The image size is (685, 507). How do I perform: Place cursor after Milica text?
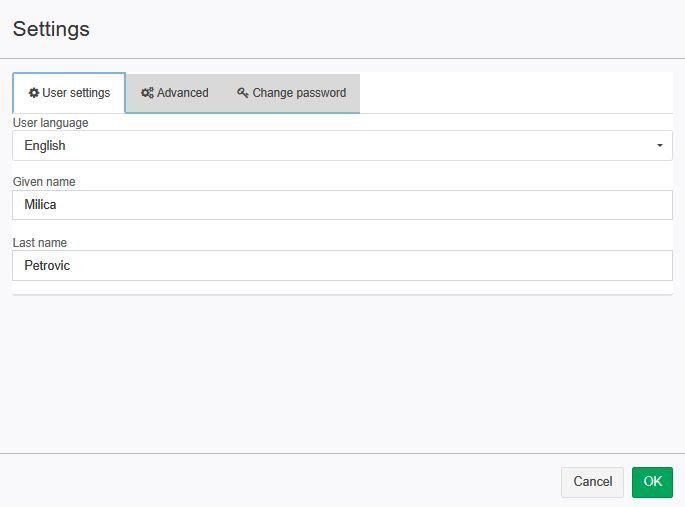click(57, 205)
